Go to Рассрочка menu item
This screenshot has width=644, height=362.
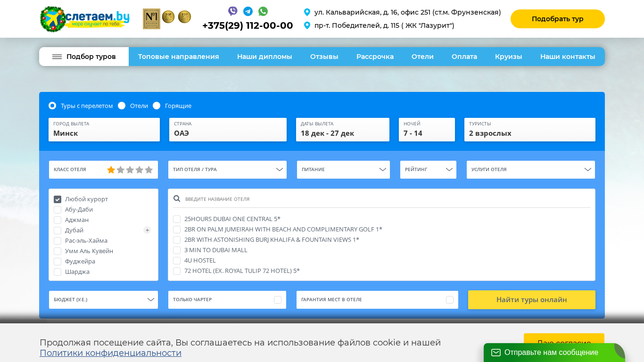[375, 57]
